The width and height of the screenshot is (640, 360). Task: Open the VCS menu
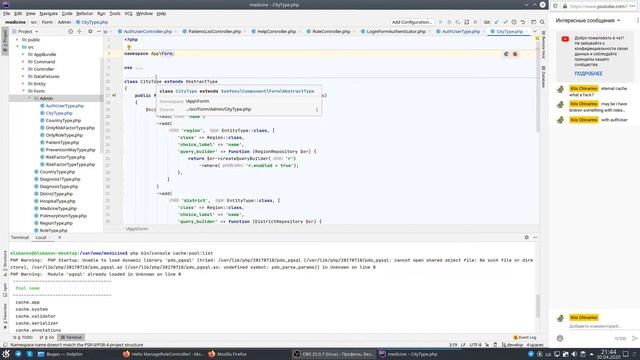pyautogui.click(x=128, y=13)
